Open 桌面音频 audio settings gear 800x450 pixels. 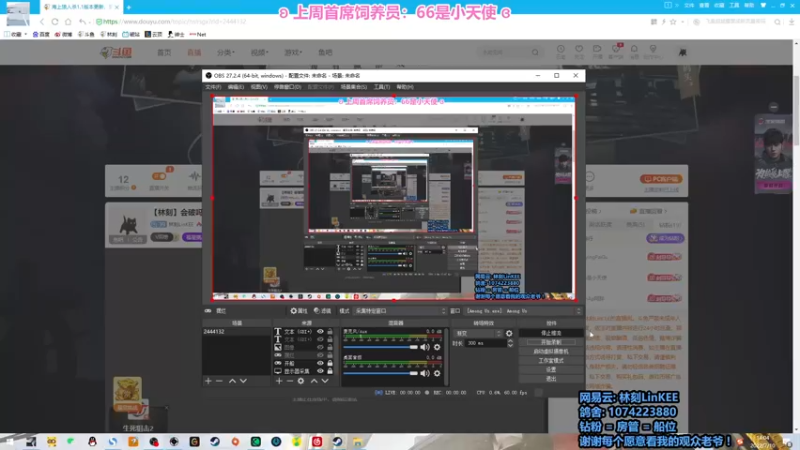tap(437, 373)
